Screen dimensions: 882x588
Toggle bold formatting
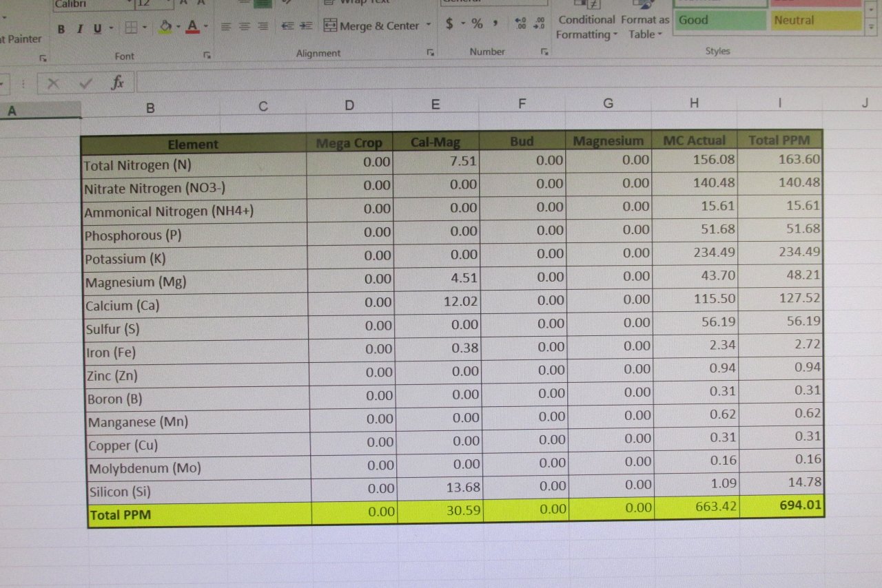point(61,28)
